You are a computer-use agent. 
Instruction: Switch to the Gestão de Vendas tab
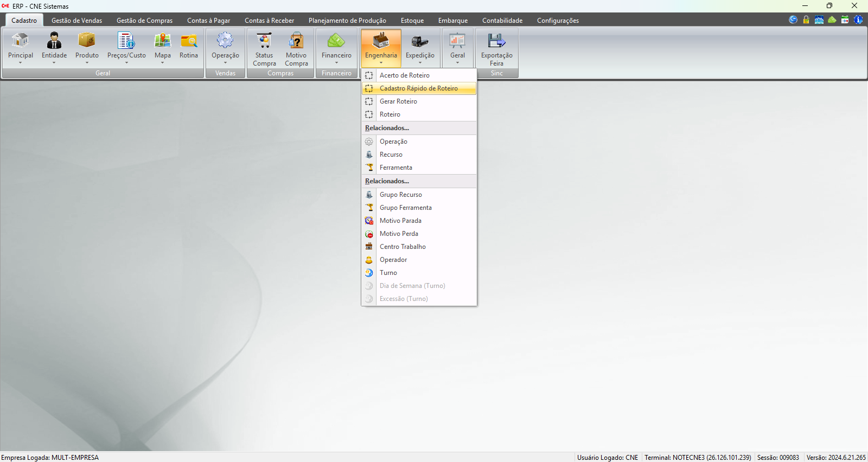pyautogui.click(x=76, y=21)
